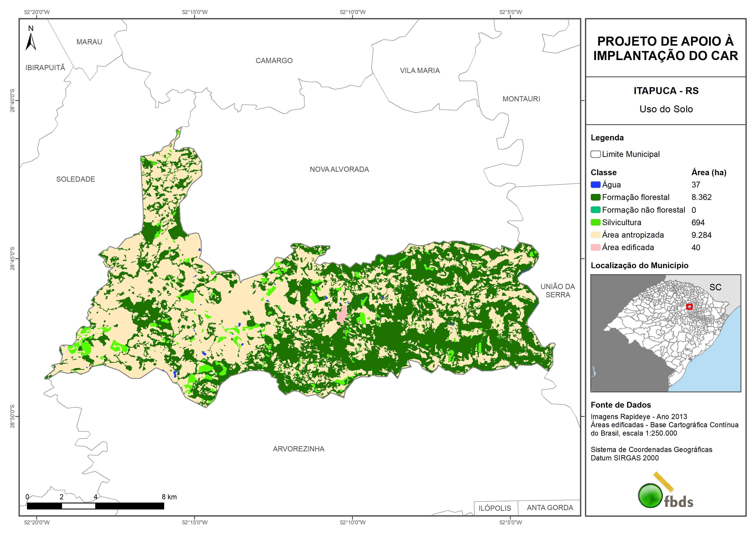
Task: Click the Formação florestal dark green swatch
Action: (x=595, y=197)
